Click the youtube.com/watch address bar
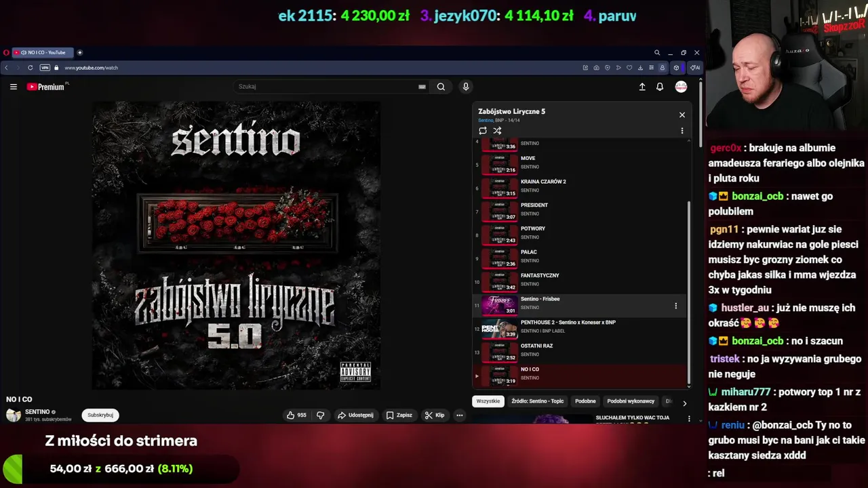The width and height of the screenshot is (868, 488). (92, 68)
